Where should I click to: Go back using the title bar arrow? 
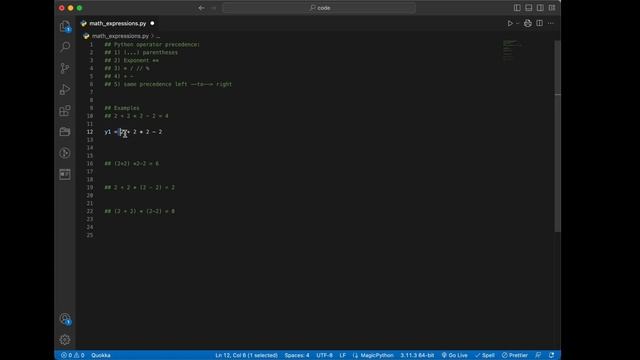point(201,8)
